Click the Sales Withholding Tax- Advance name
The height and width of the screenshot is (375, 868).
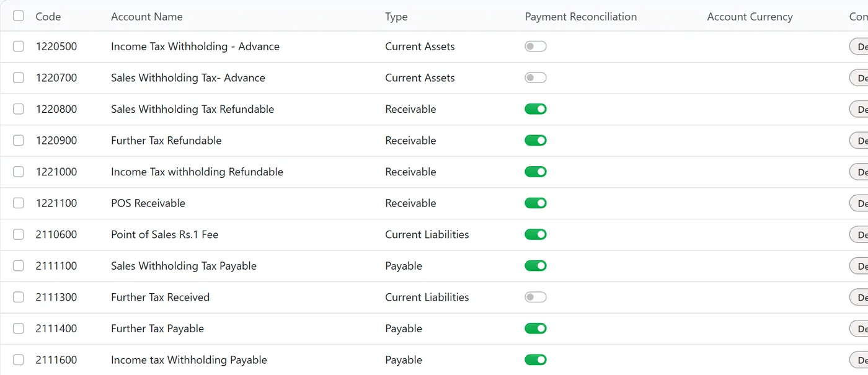188,77
